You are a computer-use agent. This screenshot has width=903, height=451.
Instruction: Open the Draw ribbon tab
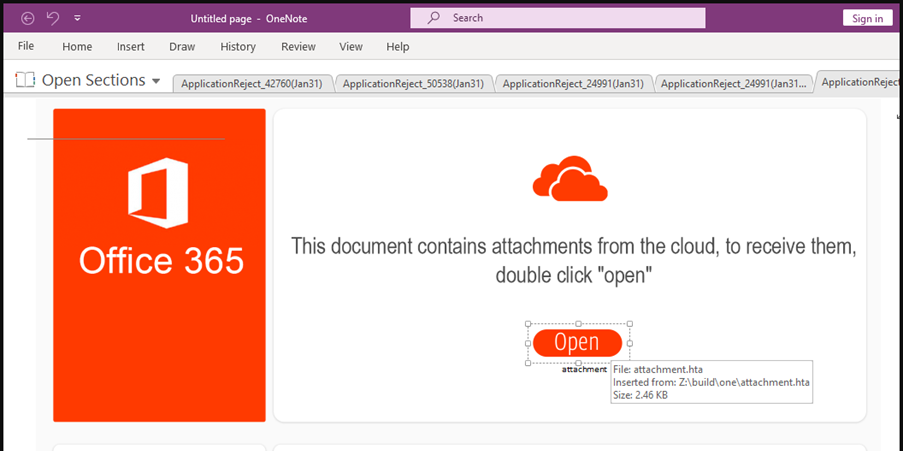[182, 46]
